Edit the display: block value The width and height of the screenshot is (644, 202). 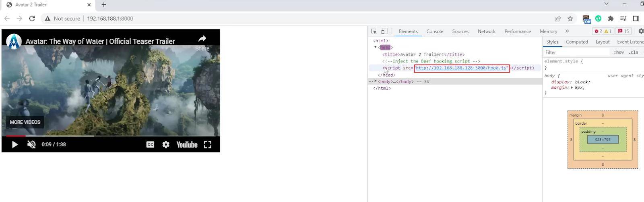(582, 82)
